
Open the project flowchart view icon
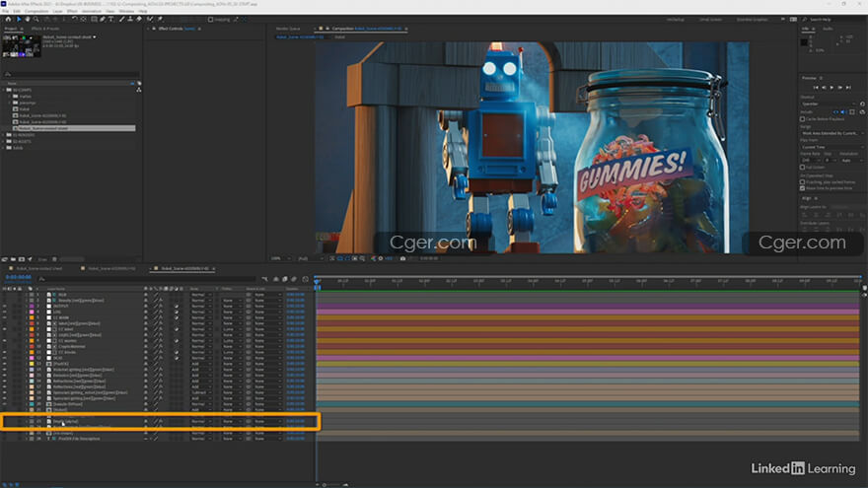(138, 90)
